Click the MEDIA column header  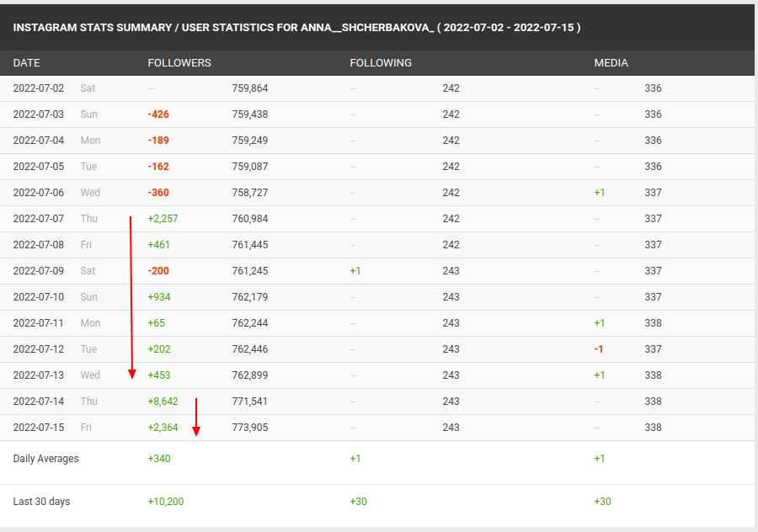coord(611,63)
